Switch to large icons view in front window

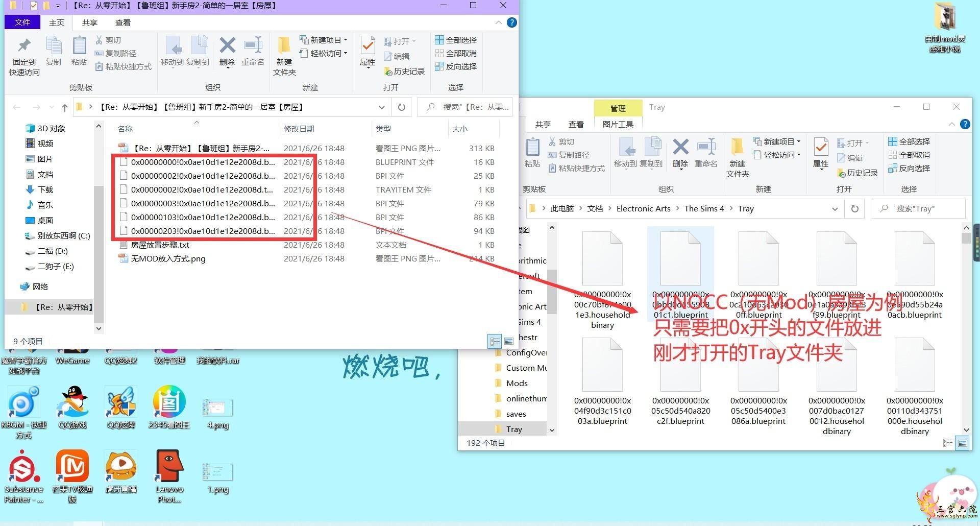(x=509, y=341)
